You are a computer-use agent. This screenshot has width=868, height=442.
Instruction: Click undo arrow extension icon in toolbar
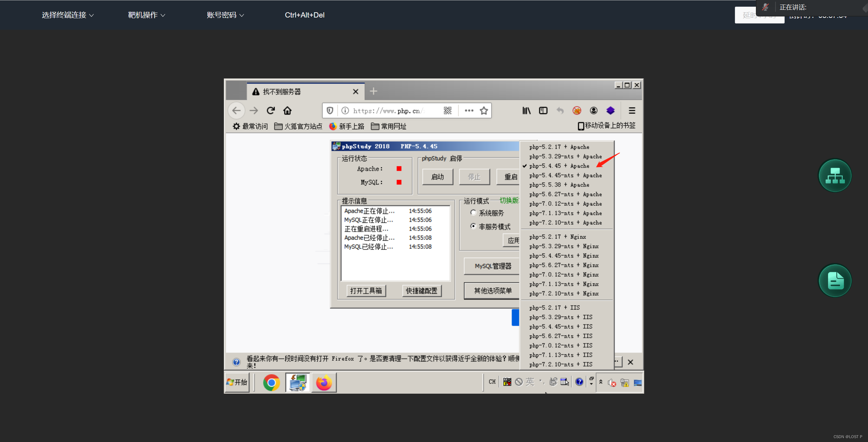(560, 111)
